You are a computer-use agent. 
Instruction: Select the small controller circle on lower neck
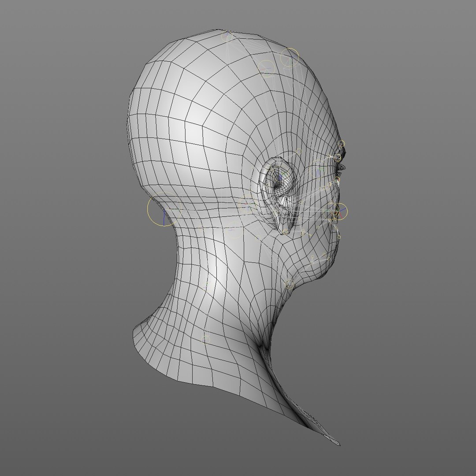pos(206,339)
